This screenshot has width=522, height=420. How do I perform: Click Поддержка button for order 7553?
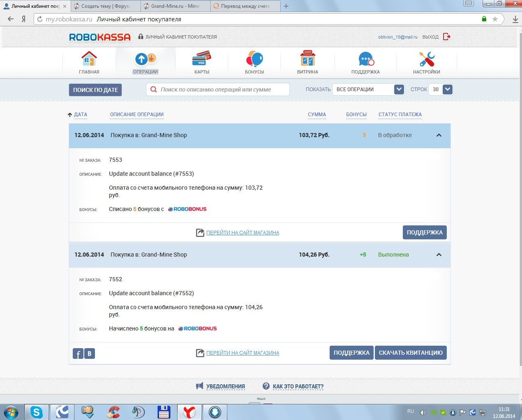point(425,232)
